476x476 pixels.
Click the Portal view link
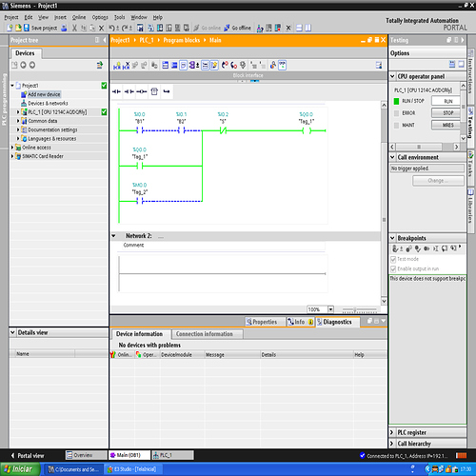(28, 455)
